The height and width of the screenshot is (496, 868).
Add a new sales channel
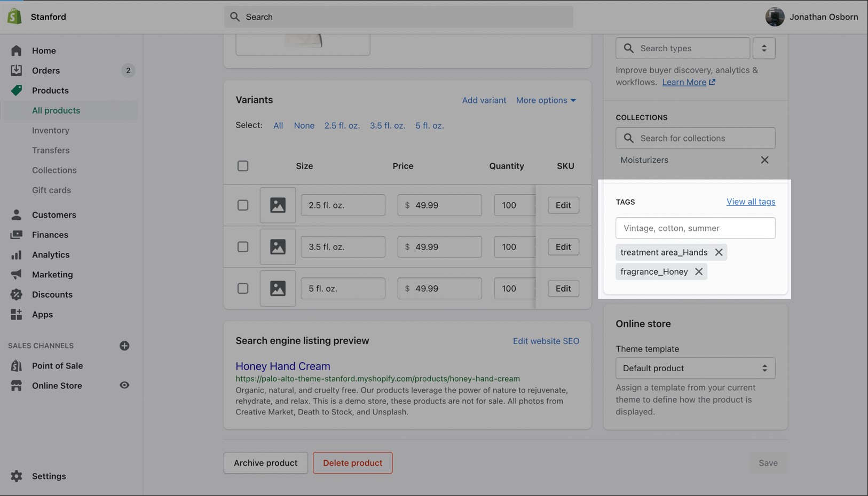click(124, 346)
